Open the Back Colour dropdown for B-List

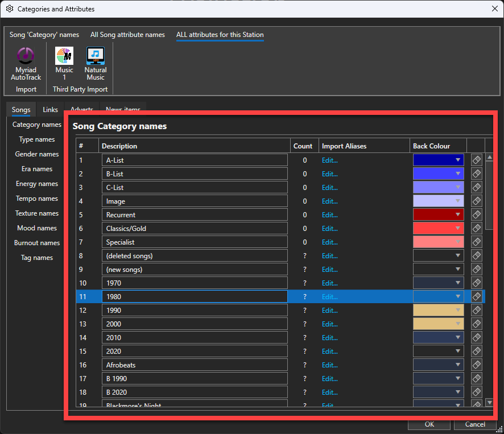click(457, 174)
